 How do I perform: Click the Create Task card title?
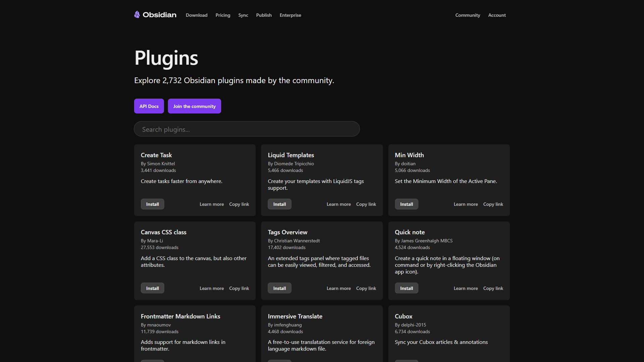156,155
